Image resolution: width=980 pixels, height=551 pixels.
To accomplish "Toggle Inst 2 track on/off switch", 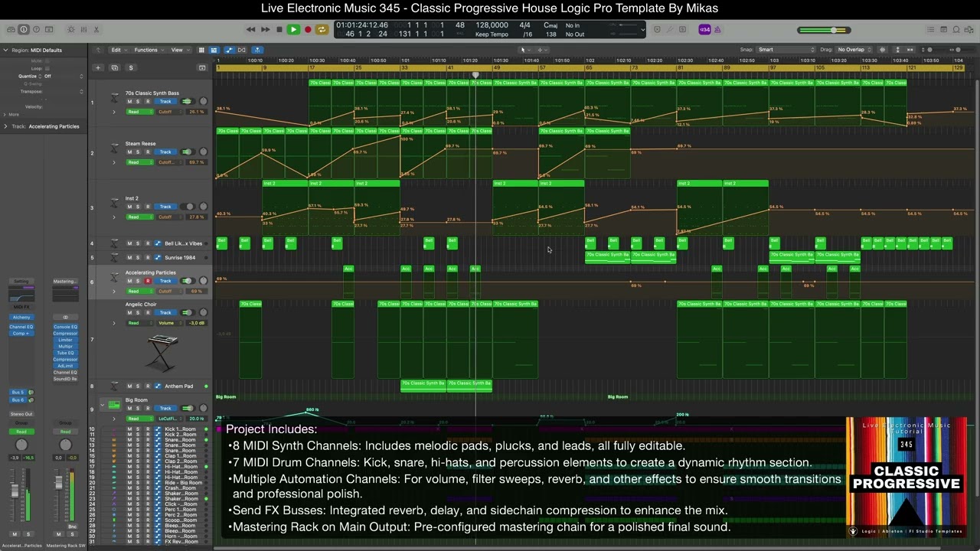I will [x=186, y=207].
